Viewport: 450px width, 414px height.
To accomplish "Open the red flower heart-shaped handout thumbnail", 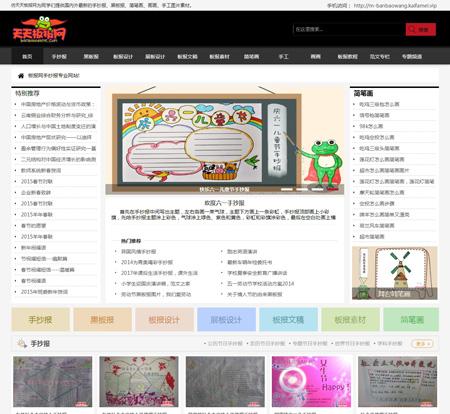I will point(139,382).
